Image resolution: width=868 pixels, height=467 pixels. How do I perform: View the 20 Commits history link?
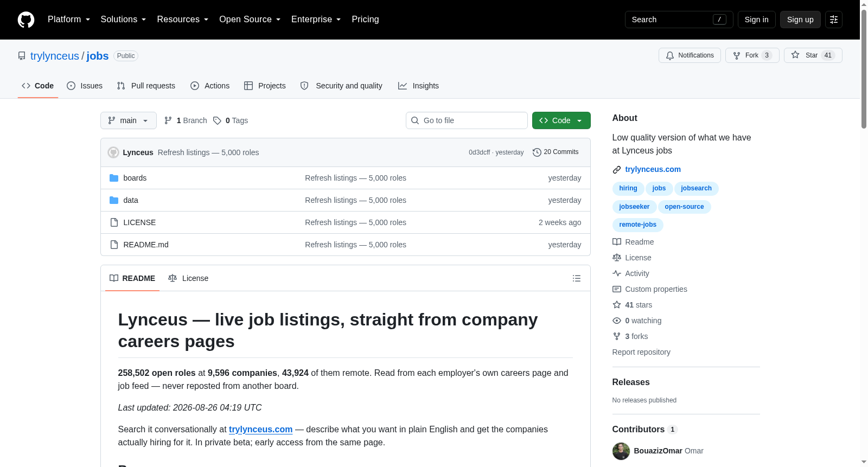[x=556, y=152]
